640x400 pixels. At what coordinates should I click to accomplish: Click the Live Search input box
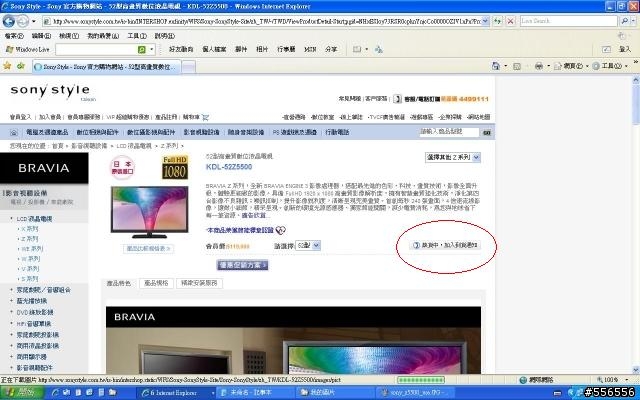(568, 21)
